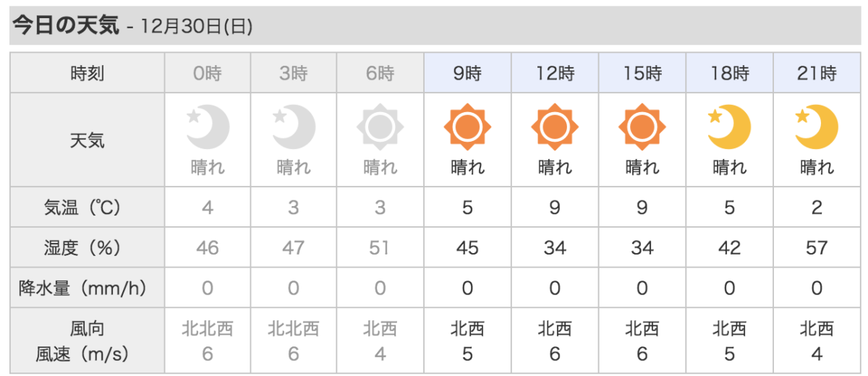Click the 今日の天気 heading
Screen dimensions: 868x376
[x=66, y=26]
